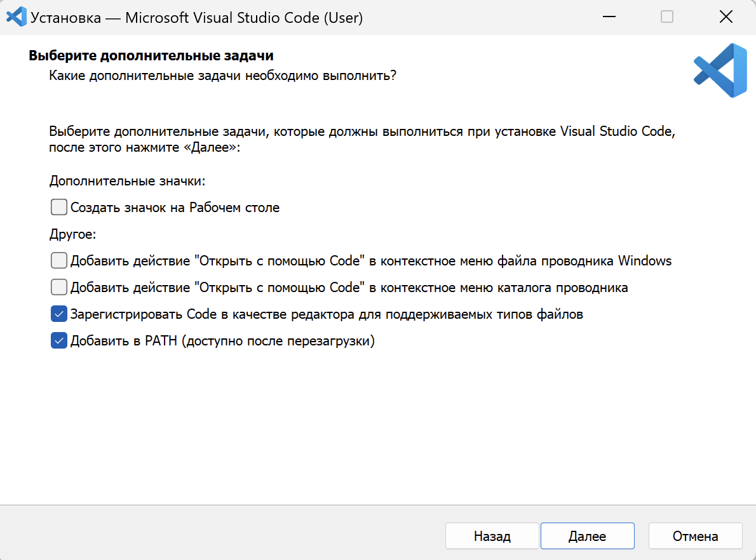The image size is (756, 560).
Task: Uncheck the 'Добавить в PATH' checkbox
Action: 59,341
